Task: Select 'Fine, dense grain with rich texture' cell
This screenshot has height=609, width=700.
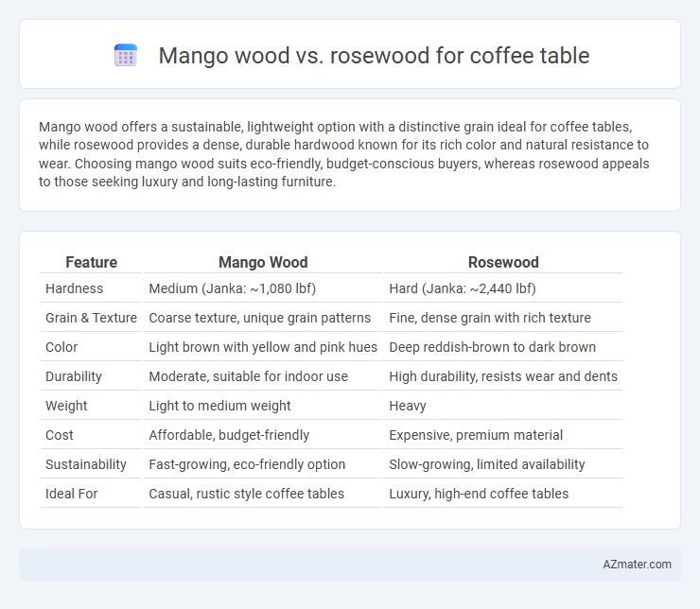Action: [x=490, y=318]
